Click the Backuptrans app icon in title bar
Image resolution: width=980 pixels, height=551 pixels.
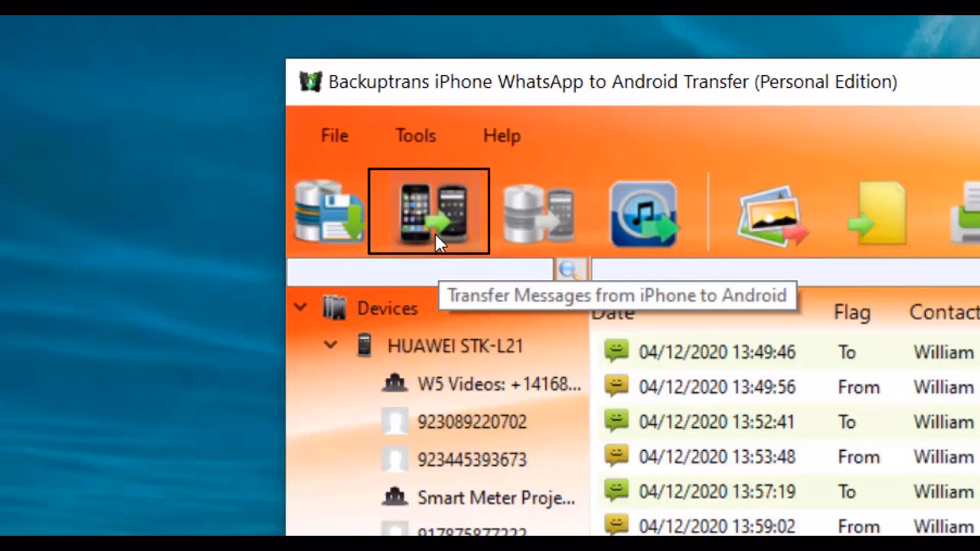[310, 81]
